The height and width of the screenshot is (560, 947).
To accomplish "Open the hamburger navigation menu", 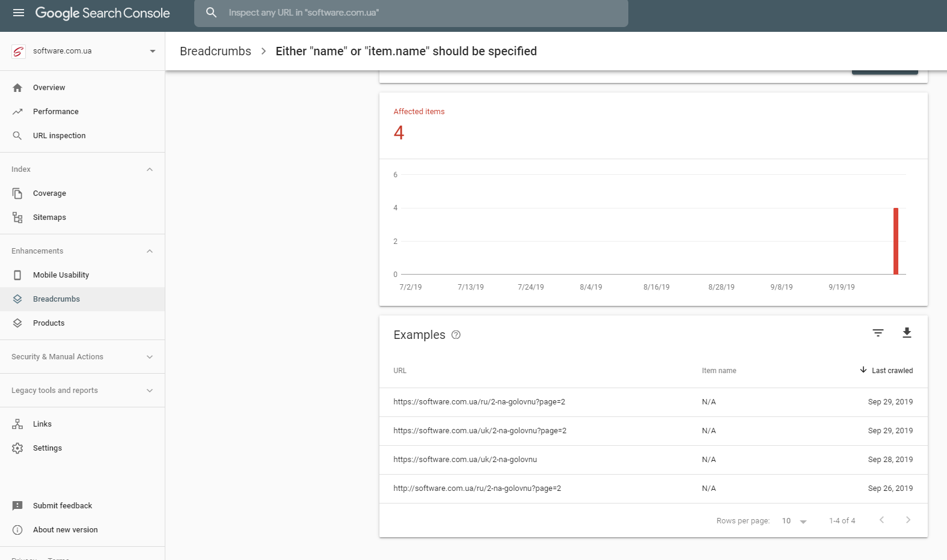I will tap(19, 13).
